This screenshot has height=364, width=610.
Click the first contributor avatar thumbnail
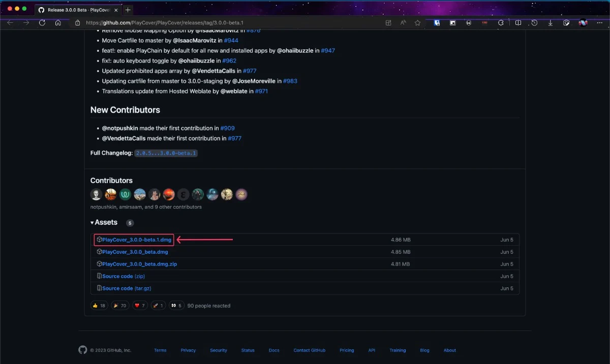(96, 194)
